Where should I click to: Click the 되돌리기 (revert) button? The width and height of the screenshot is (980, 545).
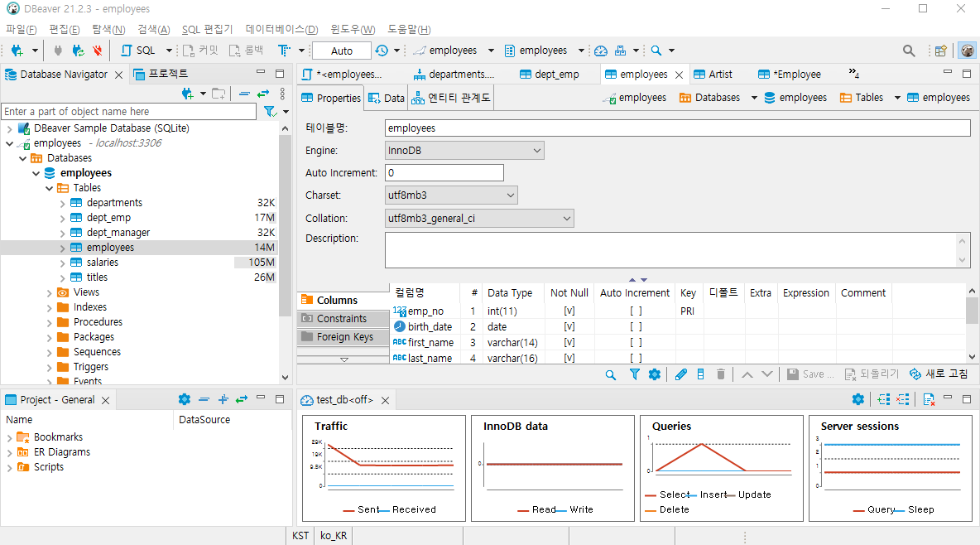pos(872,374)
